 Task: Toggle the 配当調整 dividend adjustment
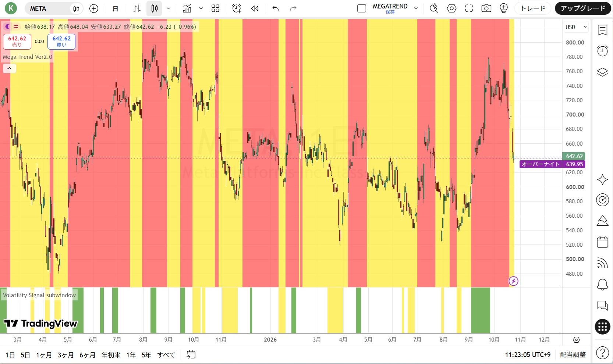(573, 355)
